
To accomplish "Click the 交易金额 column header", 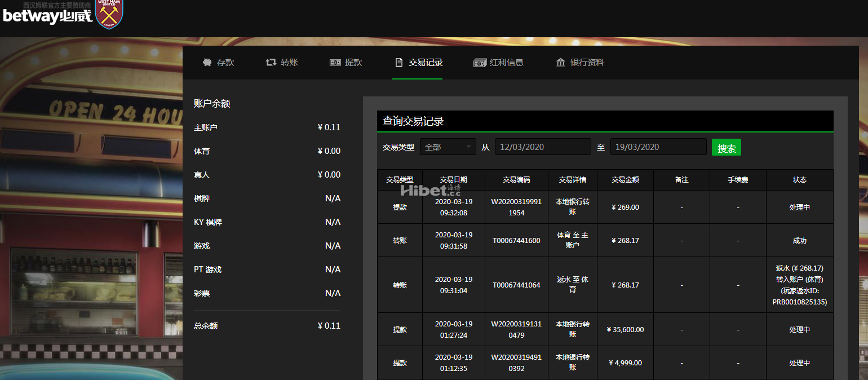I will pyautogui.click(x=625, y=180).
